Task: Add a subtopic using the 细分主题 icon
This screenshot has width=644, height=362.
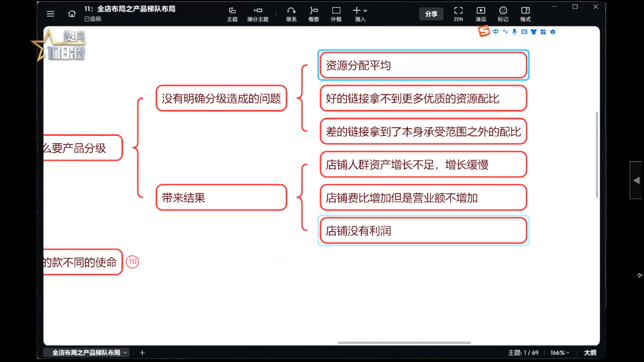Action: [x=258, y=14]
